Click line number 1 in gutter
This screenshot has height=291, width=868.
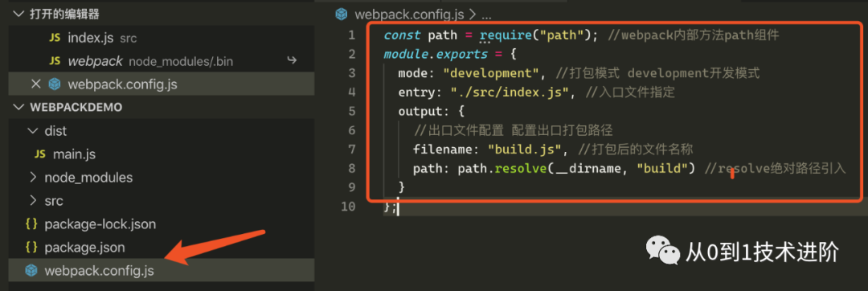click(351, 36)
